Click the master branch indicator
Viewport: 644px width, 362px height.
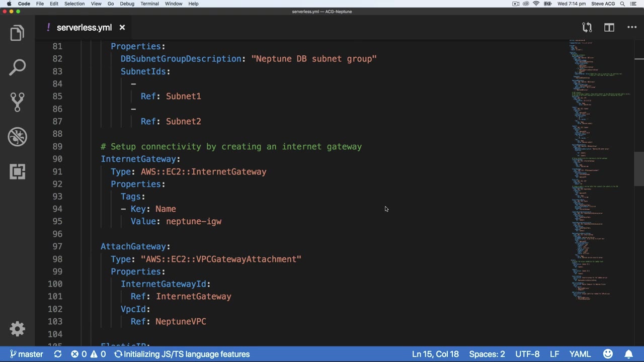[x=26, y=354]
